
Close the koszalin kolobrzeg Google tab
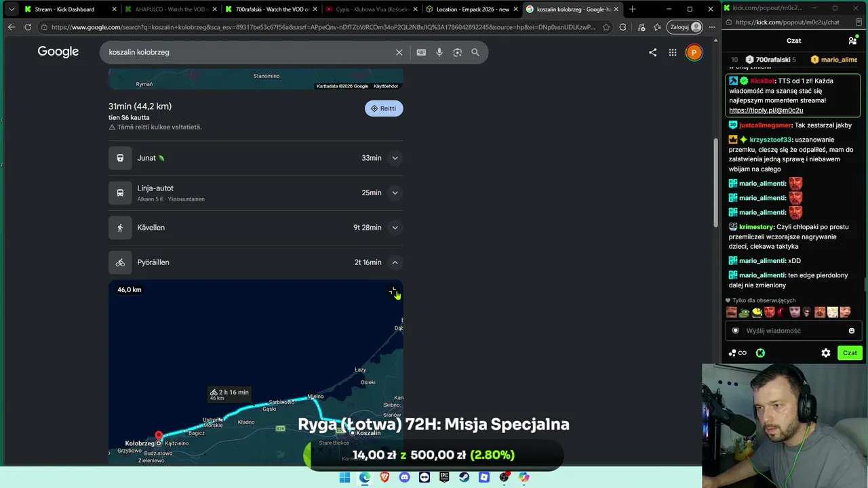coord(616,9)
